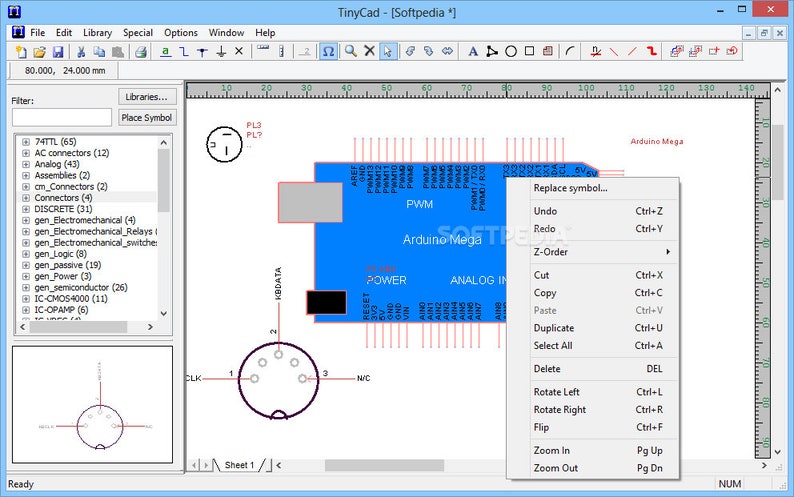Click the library list horizontal scrollbar thumb
Image resolution: width=794 pixels, height=497 pixels.
click(x=78, y=327)
